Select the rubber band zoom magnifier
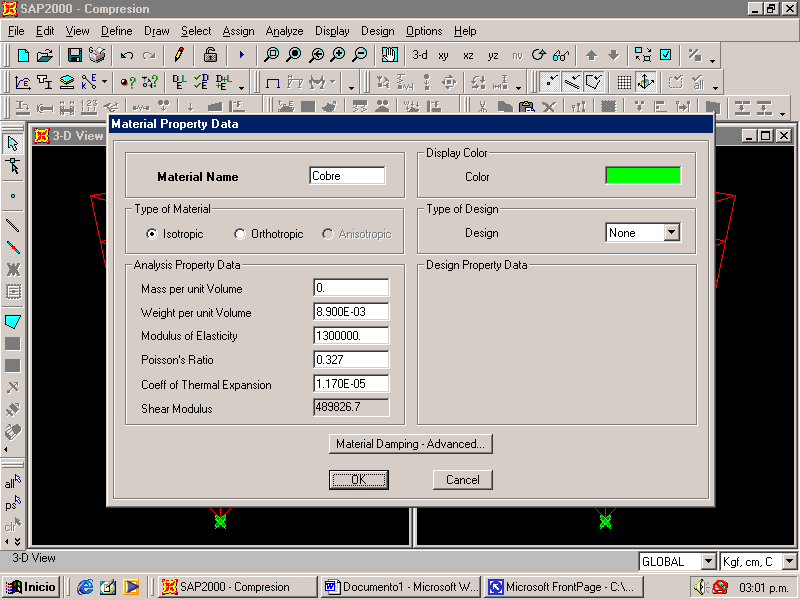 click(271, 55)
